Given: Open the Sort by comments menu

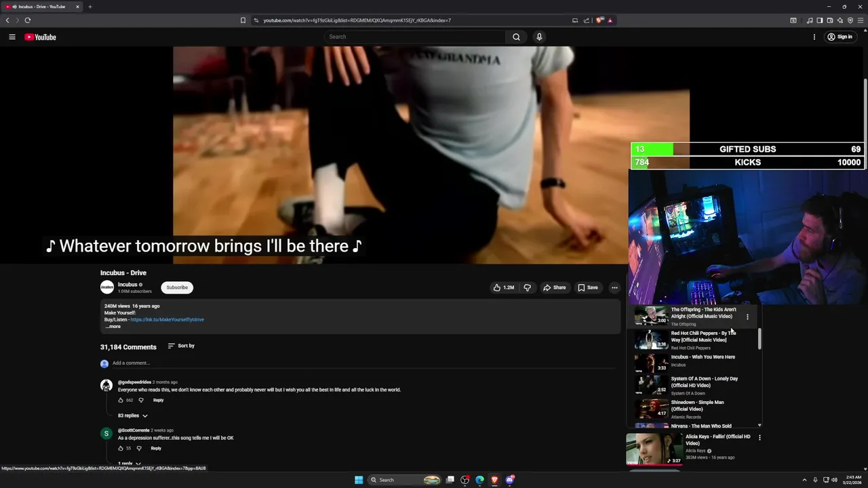Looking at the screenshot, I should coord(181,346).
